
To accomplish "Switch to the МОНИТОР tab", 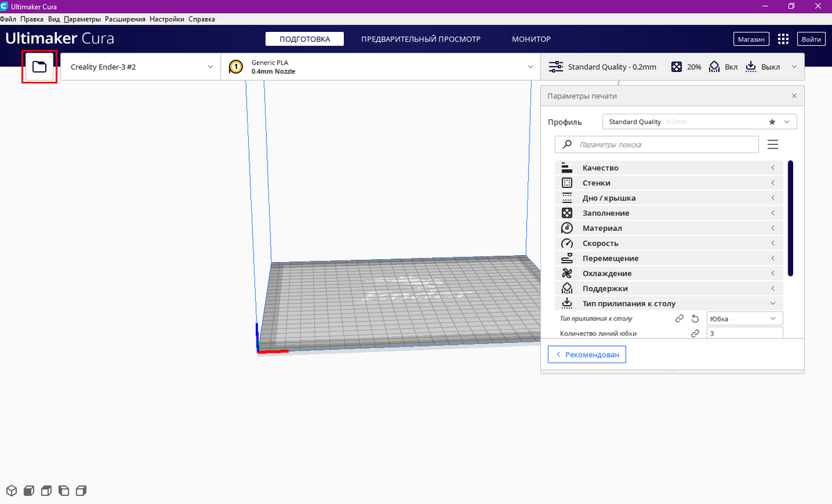I will [531, 40].
